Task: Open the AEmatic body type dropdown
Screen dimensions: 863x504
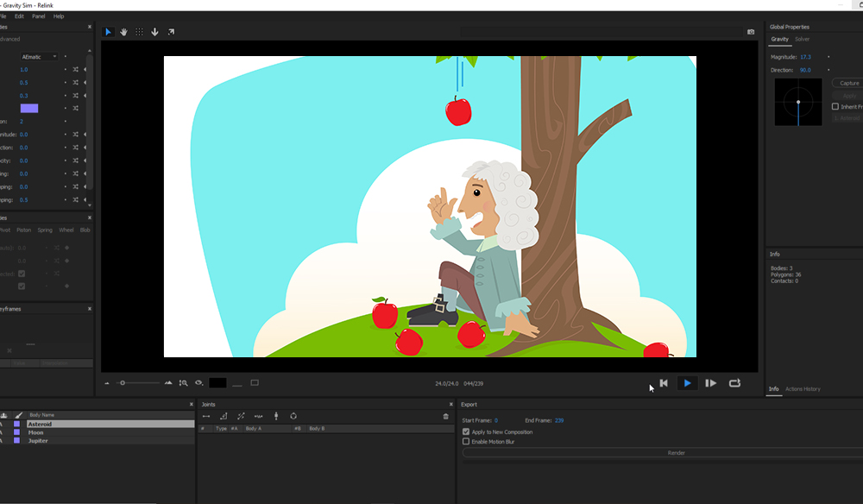Action: (x=40, y=56)
